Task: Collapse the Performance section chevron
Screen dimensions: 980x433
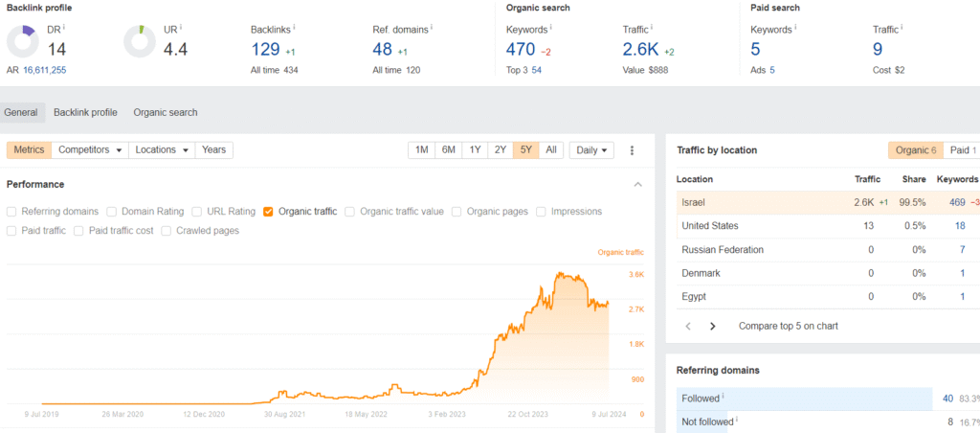Action: click(638, 184)
